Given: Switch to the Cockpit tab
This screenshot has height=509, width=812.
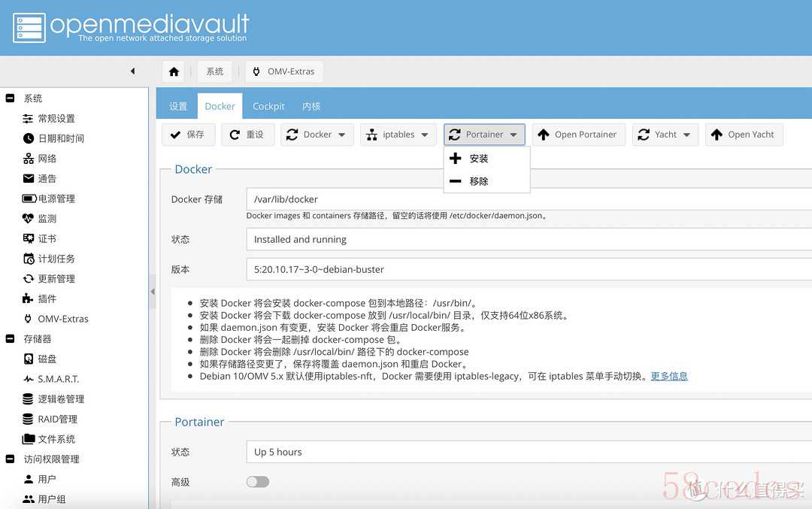Looking at the screenshot, I should [268, 106].
